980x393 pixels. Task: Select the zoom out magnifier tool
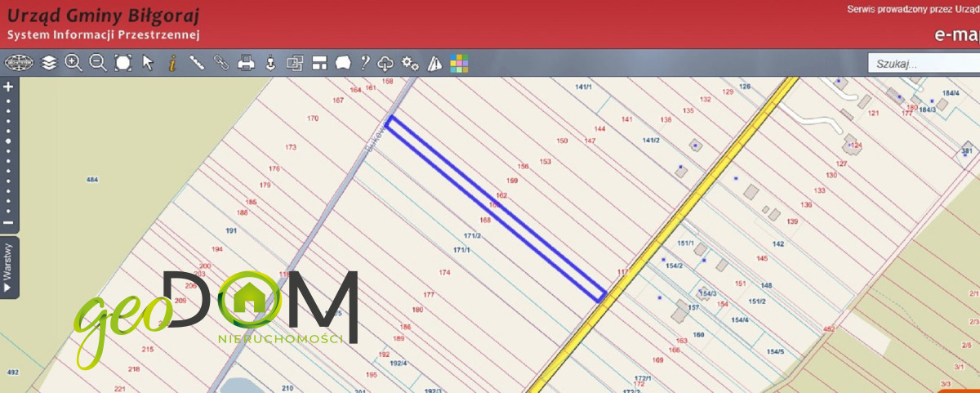[98, 63]
